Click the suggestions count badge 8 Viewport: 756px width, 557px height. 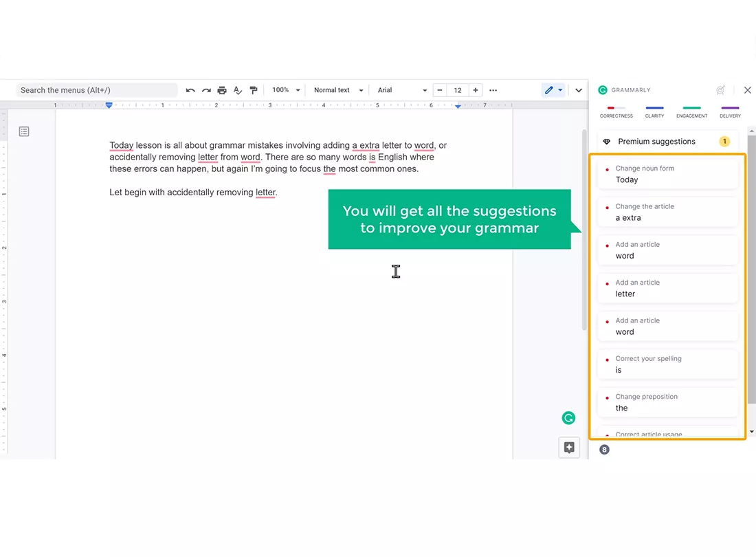coord(604,450)
